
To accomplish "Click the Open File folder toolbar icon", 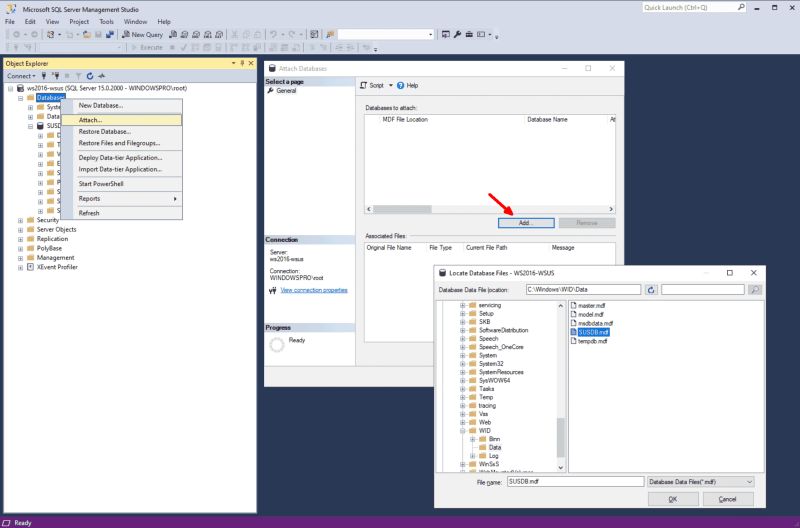I will pos(87,35).
